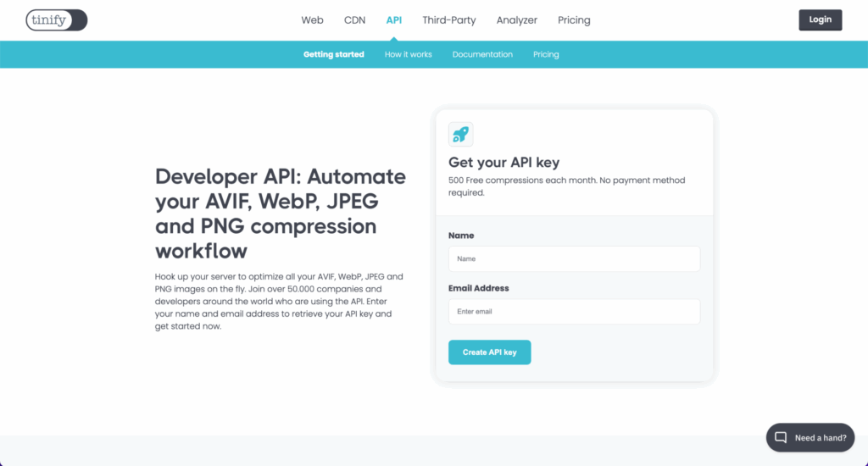Click the Create API key button
Image resolution: width=868 pixels, height=466 pixels.
click(489, 352)
